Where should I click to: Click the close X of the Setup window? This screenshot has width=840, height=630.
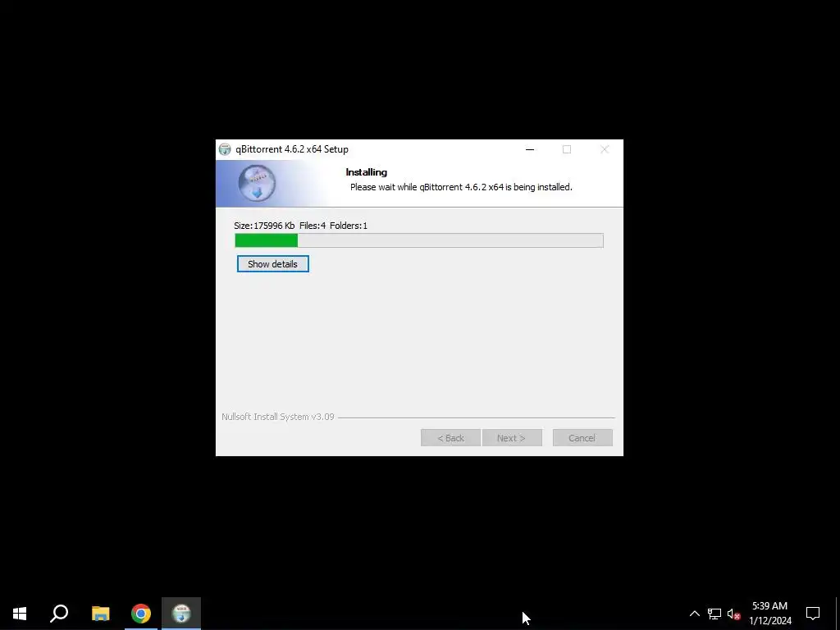(x=605, y=149)
